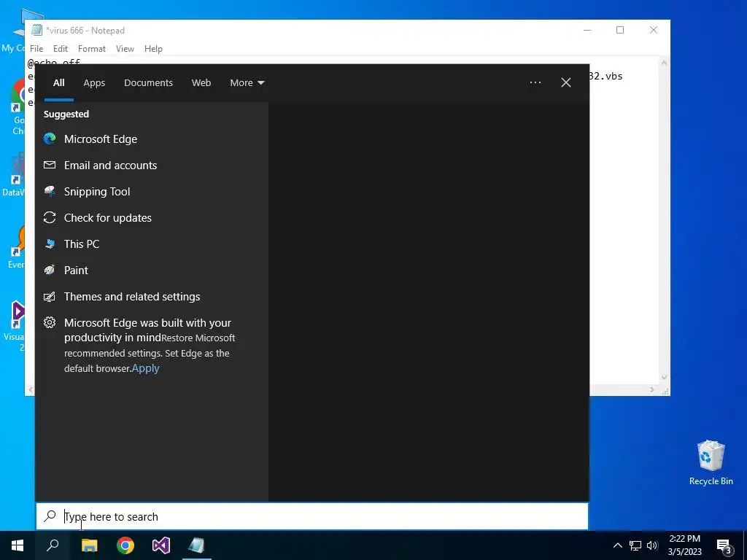Expand the More filters dropdown
This screenshot has height=560, width=747.
(247, 83)
